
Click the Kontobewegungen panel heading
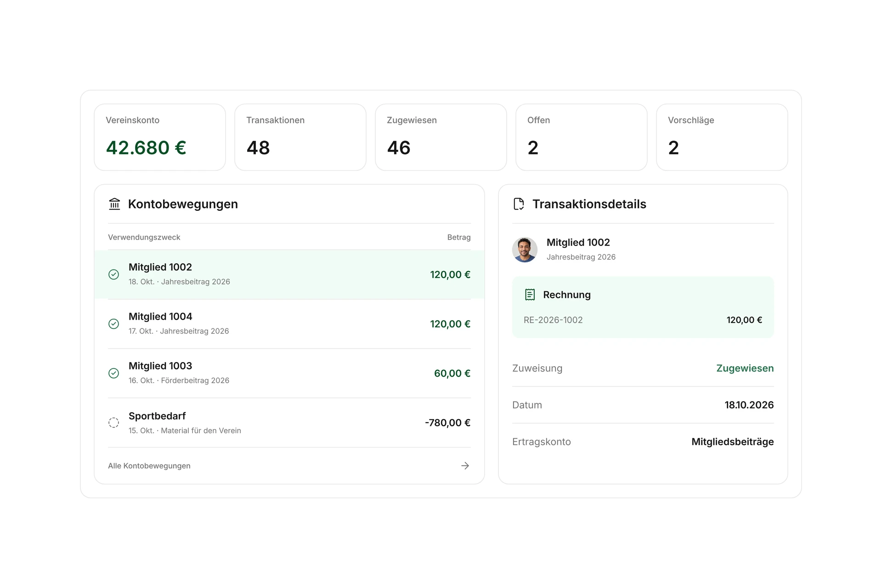click(x=183, y=204)
